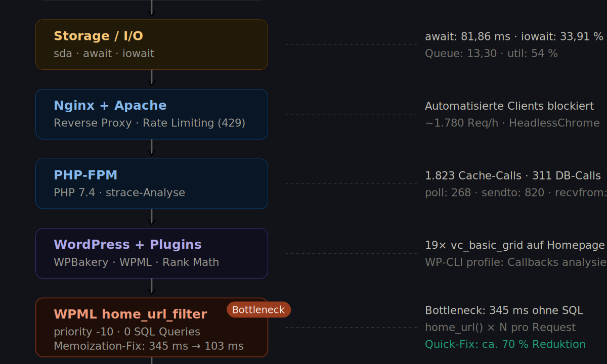Viewport: 607px width, 364px height.
Task: Click the green Quick-Fix 70 % Reduktion text
Action: click(505, 344)
